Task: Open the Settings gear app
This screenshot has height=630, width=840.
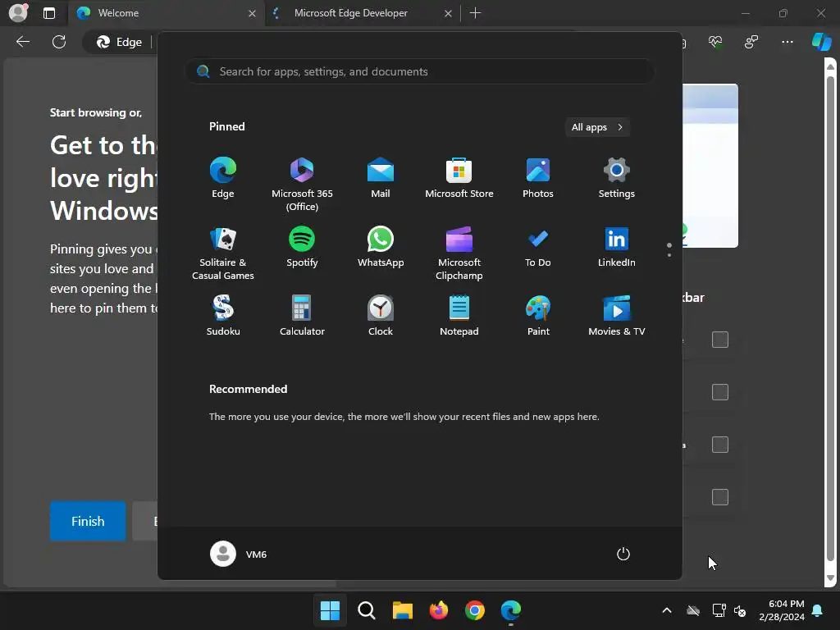Action: [x=617, y=178]
